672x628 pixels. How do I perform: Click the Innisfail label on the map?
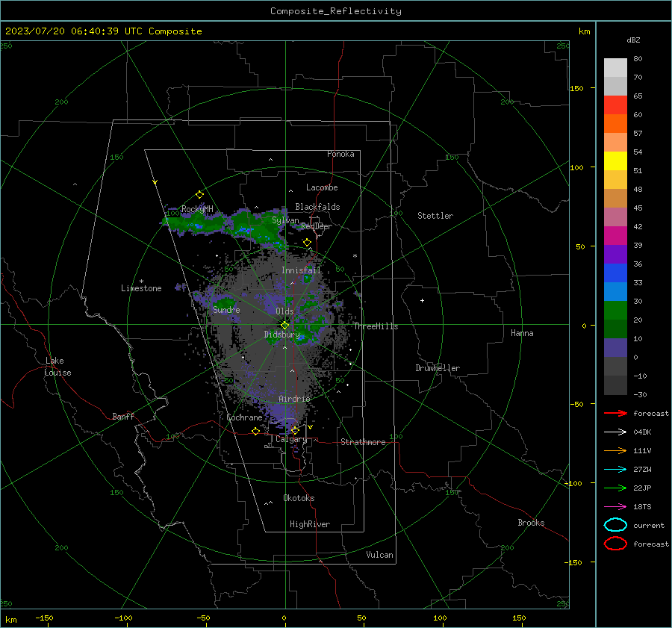[301, 270]
